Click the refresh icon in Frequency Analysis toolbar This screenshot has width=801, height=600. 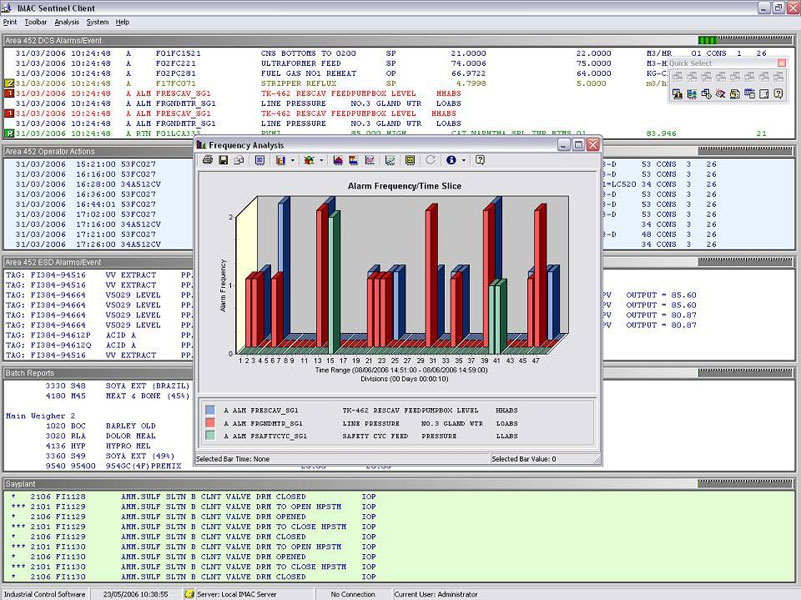[x=430, y=160]
